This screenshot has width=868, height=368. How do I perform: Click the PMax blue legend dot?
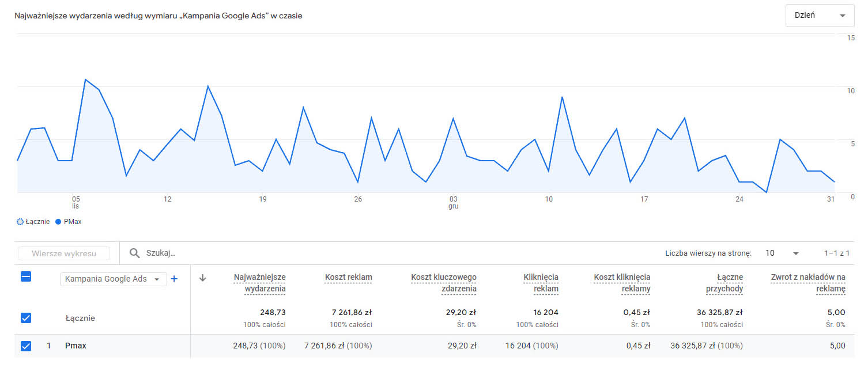[58, 222]
